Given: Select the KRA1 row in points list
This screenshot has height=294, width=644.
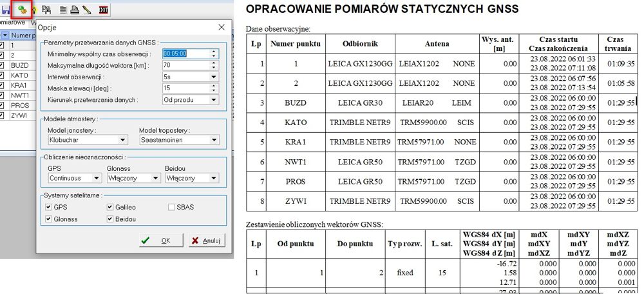Looking at the screenshot, I should click(x=19, y=86).
